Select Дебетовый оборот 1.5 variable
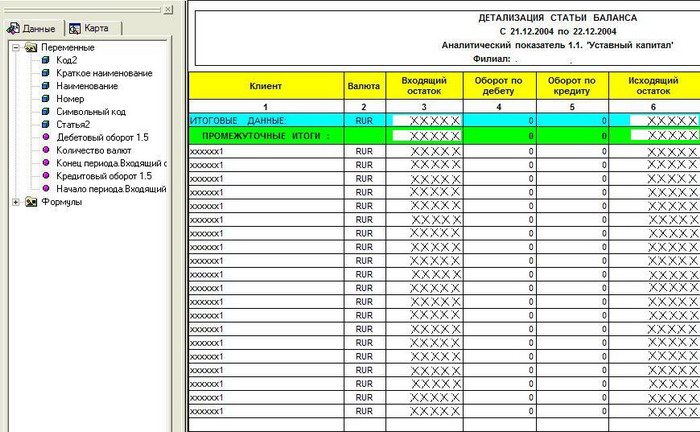The height and width of the screenshot is (432, 700). click(x=103, y=137)
